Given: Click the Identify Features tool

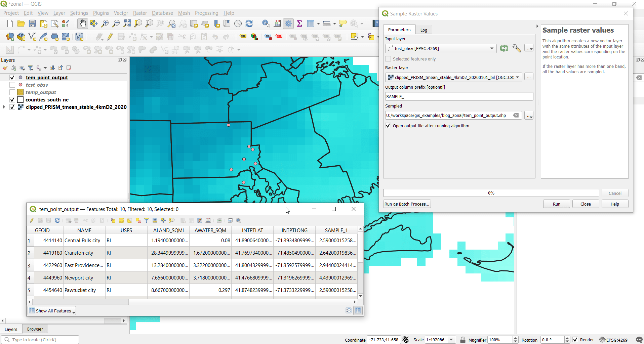Looking at the screenshot, I should tap(266, 24).
